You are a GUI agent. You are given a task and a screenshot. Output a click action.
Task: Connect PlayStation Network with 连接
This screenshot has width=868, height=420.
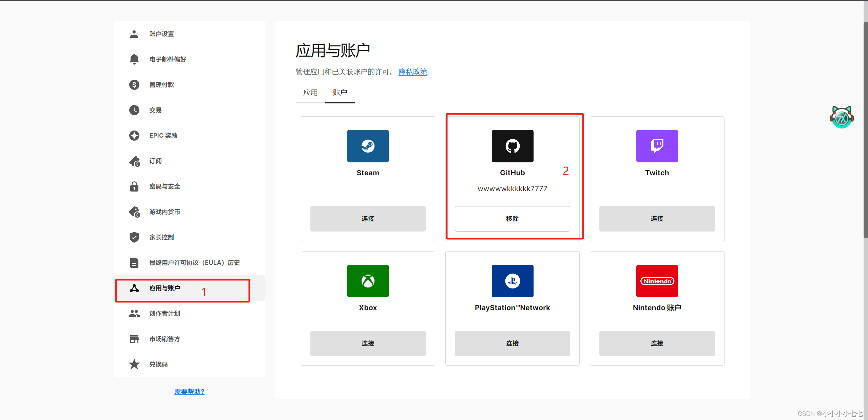tap(512, 343)
